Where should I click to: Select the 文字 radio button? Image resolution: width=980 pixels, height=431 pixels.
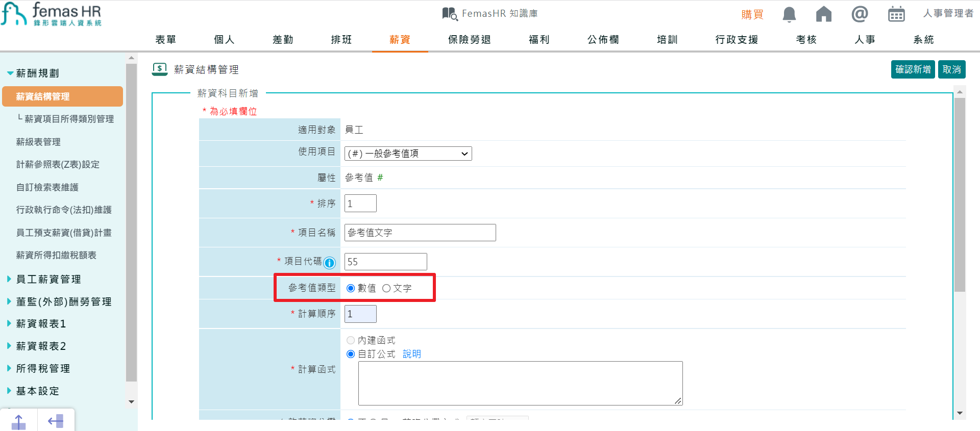pyautogui.click(x=386, y=288)
